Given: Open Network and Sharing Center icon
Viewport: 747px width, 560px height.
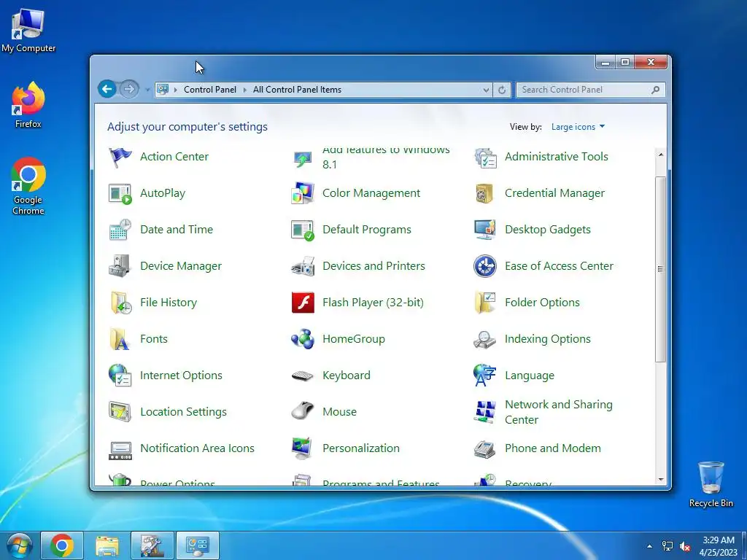Looking at the screenshot, I should (x=485, y=412).
